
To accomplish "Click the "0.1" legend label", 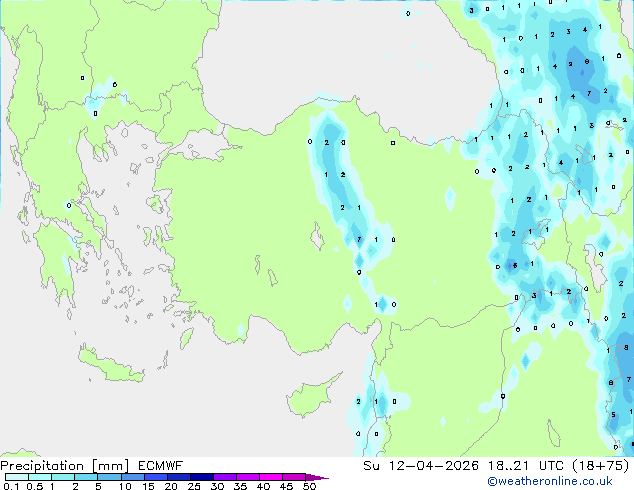I will click(x=11, y=486).
